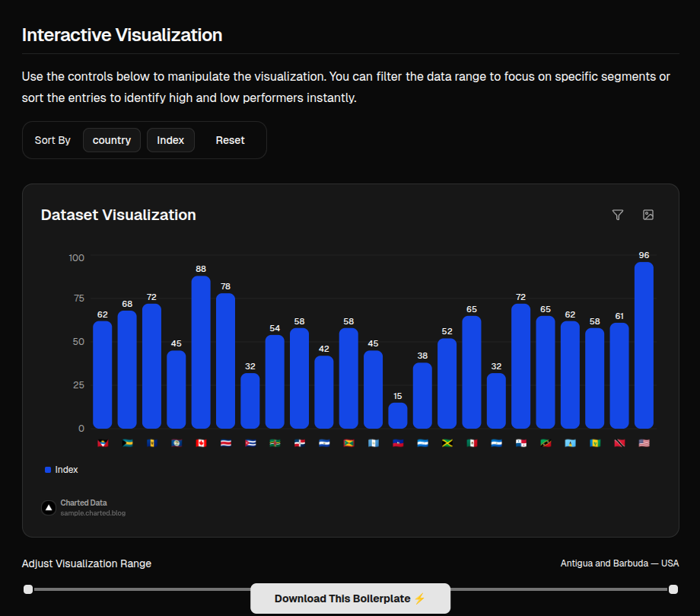This screenshot has height=616, width=700.
Task: Click the Charted Data logo icon
Action: (x=48, y=507)
